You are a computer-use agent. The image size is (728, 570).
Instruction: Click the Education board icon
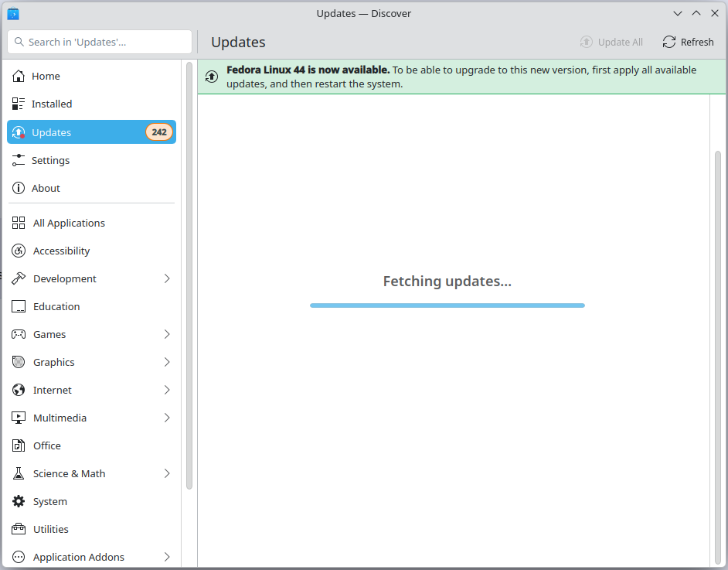[18, 306]
